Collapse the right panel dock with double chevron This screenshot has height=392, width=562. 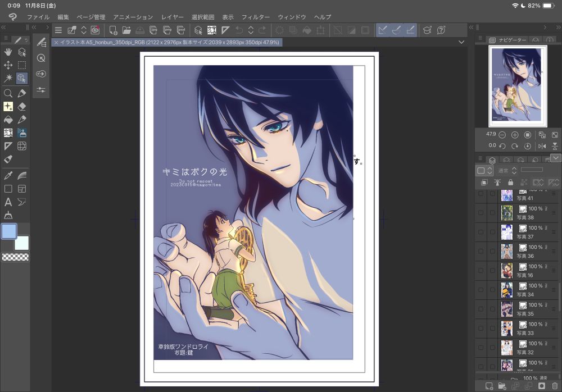point(559,27)
